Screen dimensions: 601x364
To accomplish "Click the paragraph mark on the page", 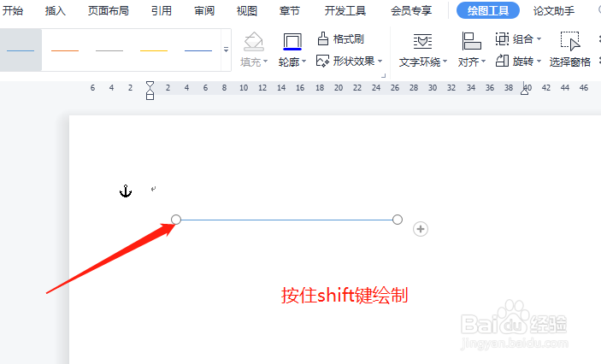I will click(x=153, y=189).
